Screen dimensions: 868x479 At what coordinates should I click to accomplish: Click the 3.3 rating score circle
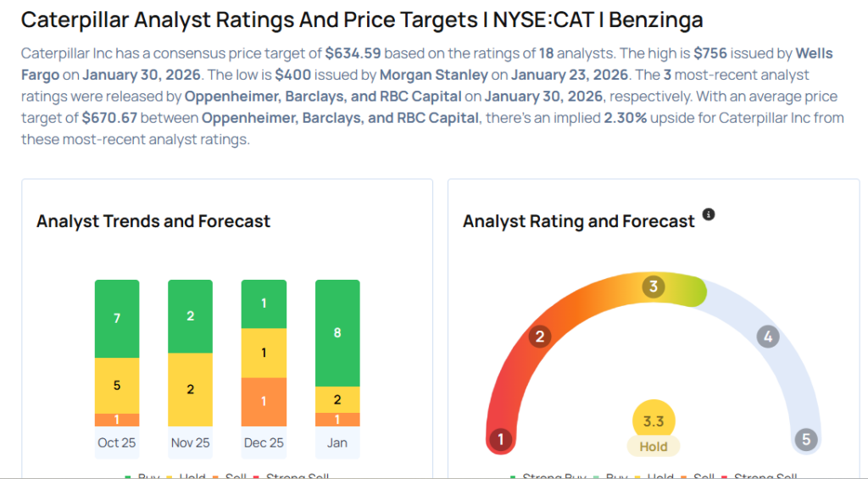pyautogui.click(x=654, y=419)
